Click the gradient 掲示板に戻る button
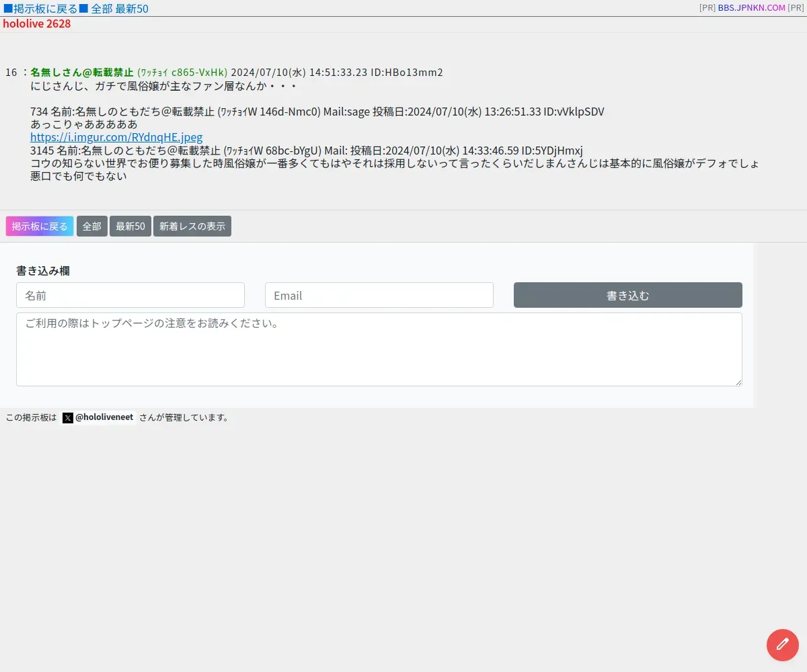 click(40, 226)
